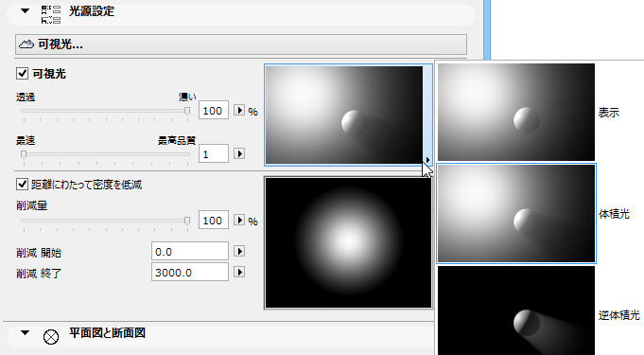Screen dimensions: 644x355
Task: Click the 削減量 percent field showing 100
Action: pyautogui.click(x=214, y=221)
